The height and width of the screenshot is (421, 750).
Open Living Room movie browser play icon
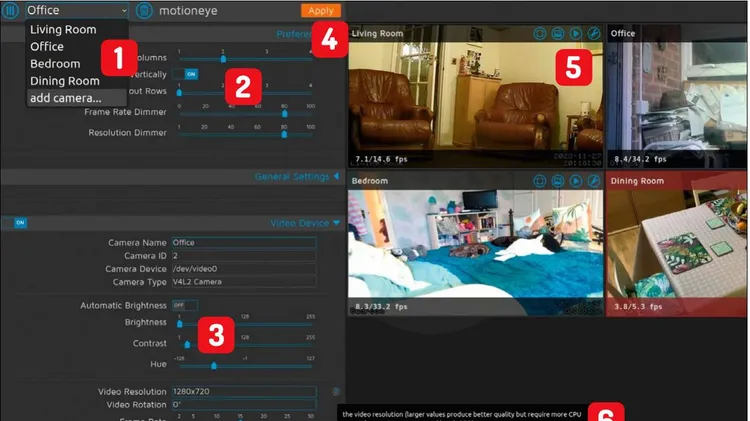[576, 33]
